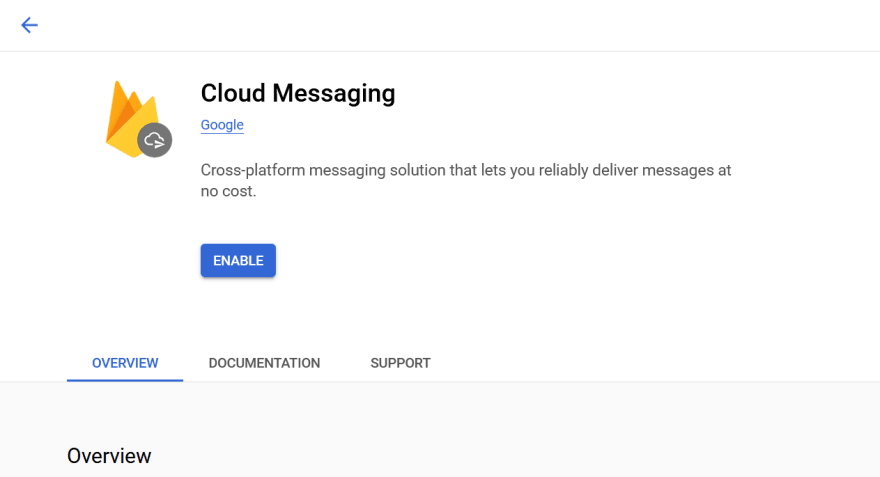Open the DOCUMENTATION tab
Screen dimensions: 880x477
click(x=264, y=363)
